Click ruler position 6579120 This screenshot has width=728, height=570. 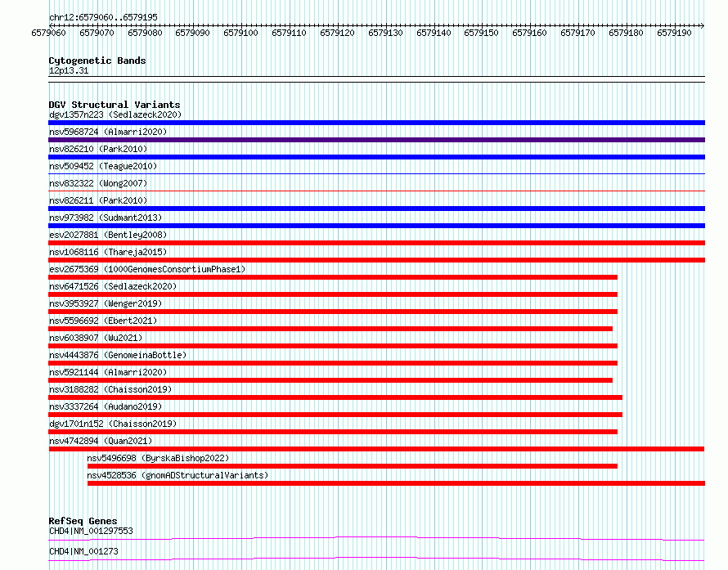(337, 33)
